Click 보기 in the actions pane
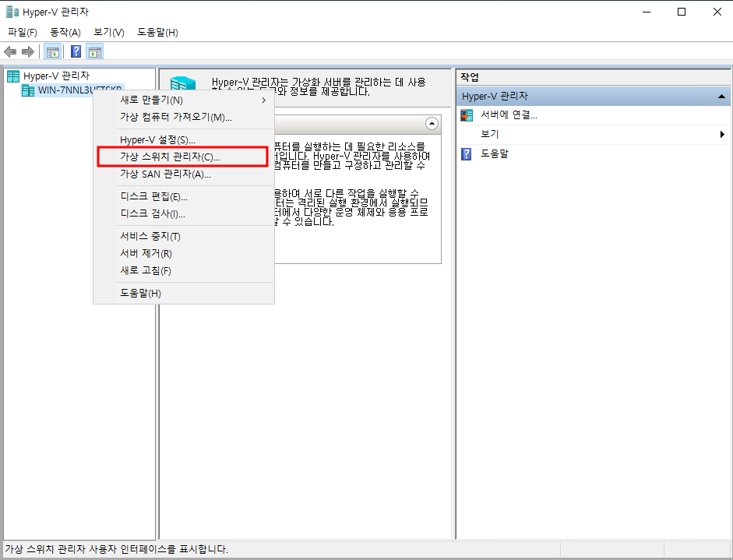Screen dimensions: 733x560 tap(489, 134)
